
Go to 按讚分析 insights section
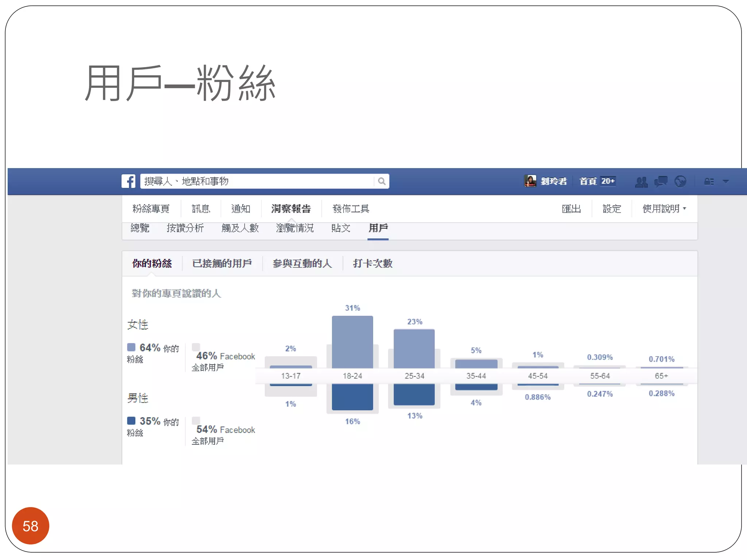click(x=185, y=228)
